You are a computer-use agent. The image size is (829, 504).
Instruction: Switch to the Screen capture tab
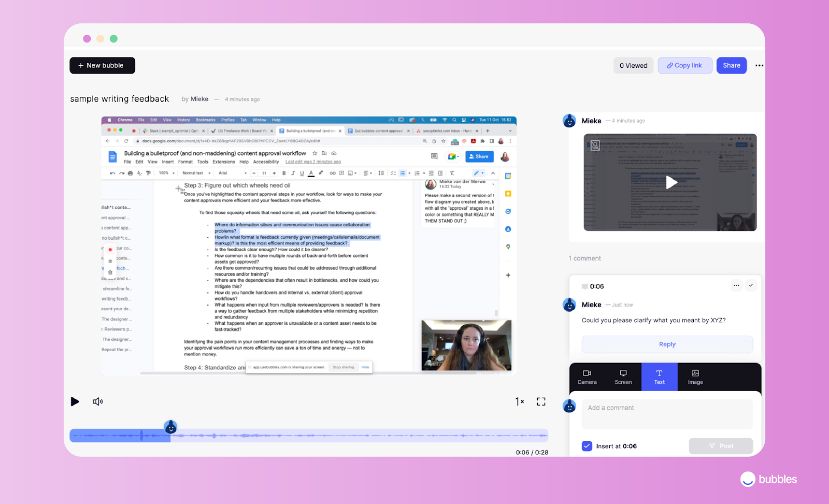coord(623,377)
